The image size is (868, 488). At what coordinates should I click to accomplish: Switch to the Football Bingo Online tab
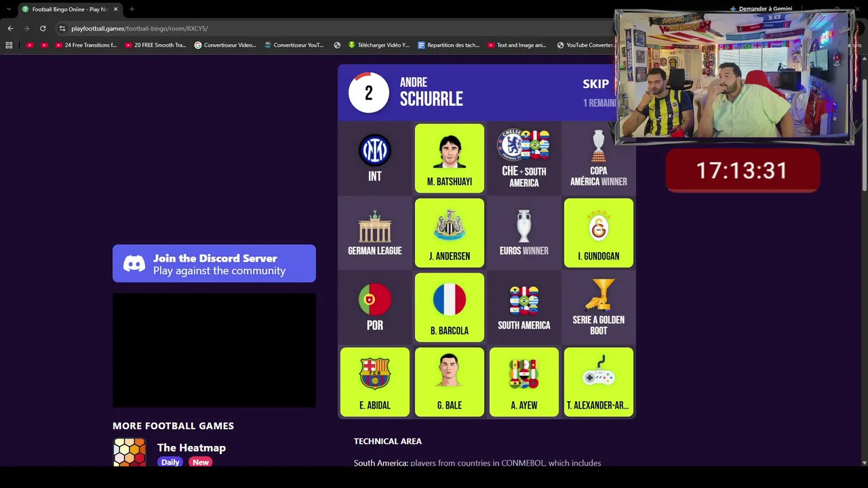point(70,9)
